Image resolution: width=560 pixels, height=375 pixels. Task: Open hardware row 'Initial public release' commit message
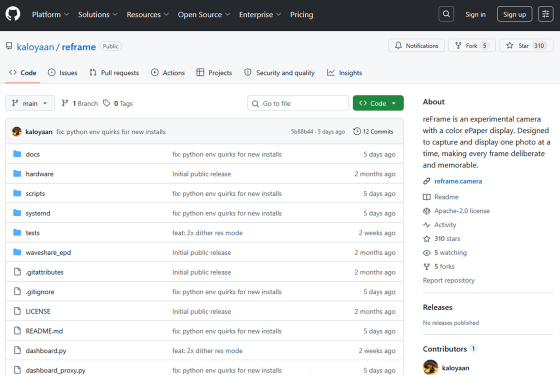pyautogui.click(x=201, y=174)
